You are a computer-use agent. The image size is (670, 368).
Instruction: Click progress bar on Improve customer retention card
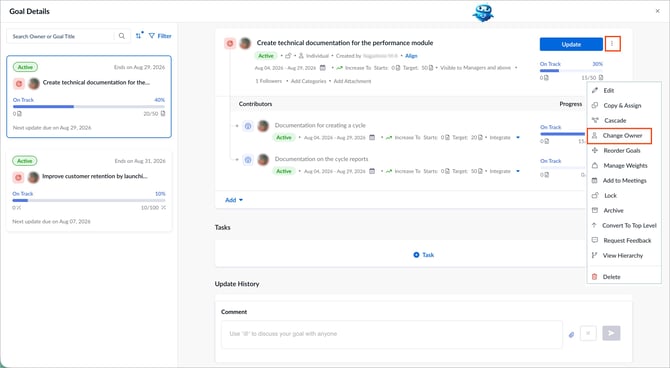click(x=89, y=200)
